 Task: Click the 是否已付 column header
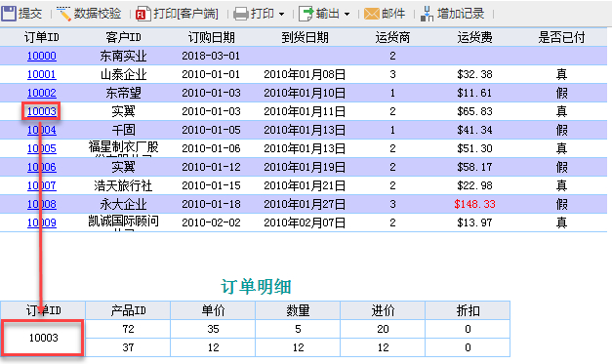561,37
